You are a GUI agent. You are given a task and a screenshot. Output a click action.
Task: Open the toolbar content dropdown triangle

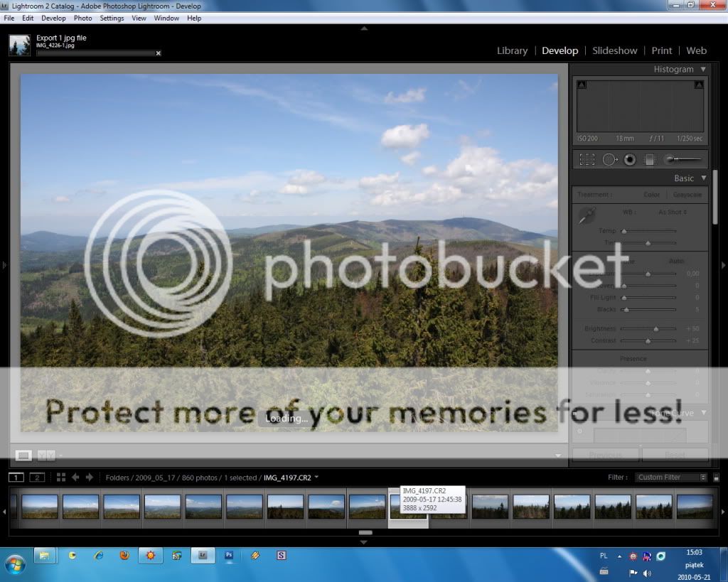(x=558, y=456)
